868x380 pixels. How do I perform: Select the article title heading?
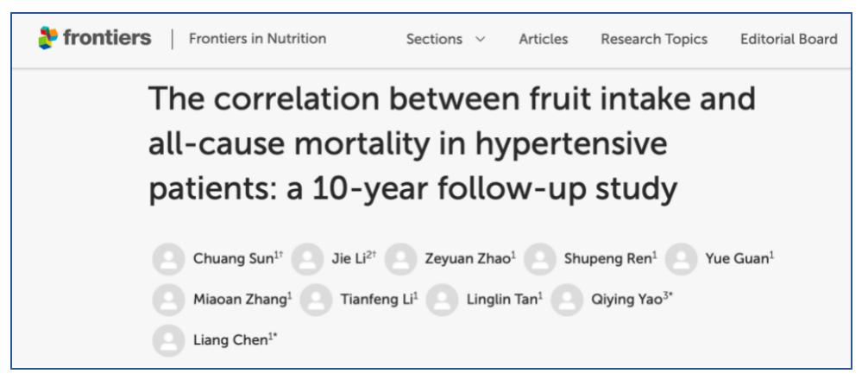pos(452,144)
